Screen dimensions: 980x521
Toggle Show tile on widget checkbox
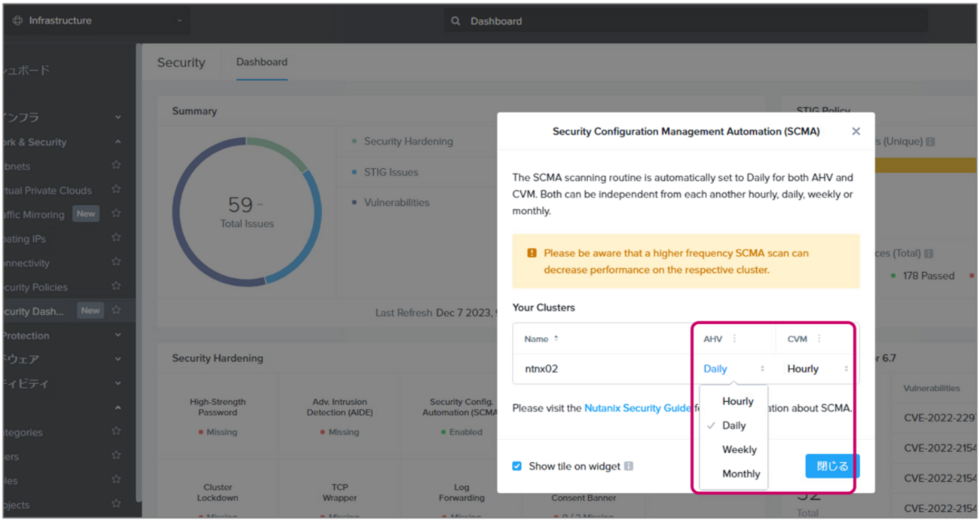click(x=517, y=467)
